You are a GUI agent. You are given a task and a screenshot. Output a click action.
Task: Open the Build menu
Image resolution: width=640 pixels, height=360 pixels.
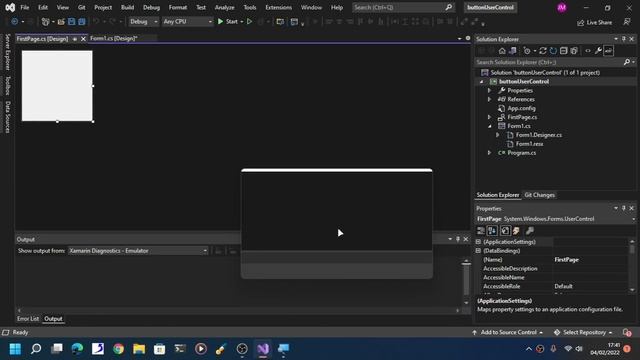pyautogui.click(x=127, y=7)
